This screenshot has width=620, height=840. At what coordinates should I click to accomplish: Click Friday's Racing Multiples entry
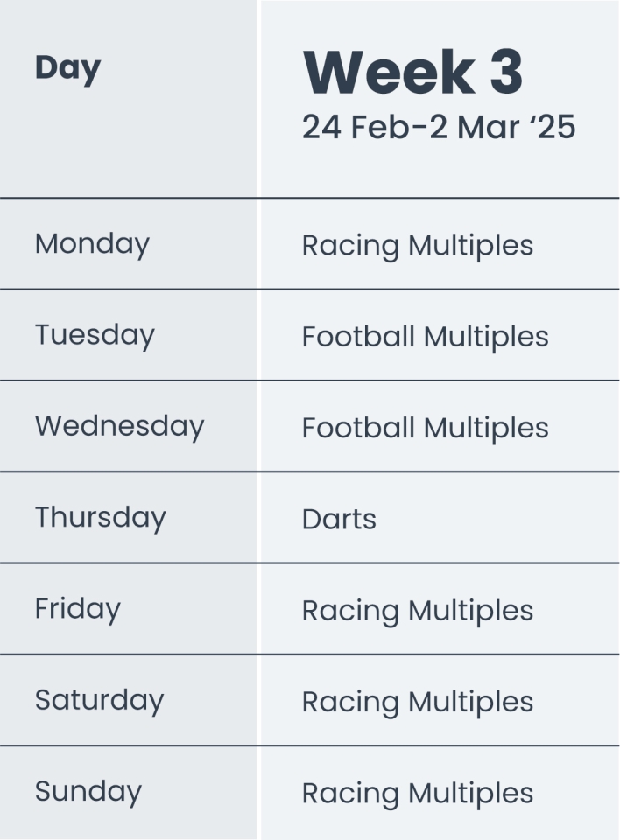tap(418, 611)
